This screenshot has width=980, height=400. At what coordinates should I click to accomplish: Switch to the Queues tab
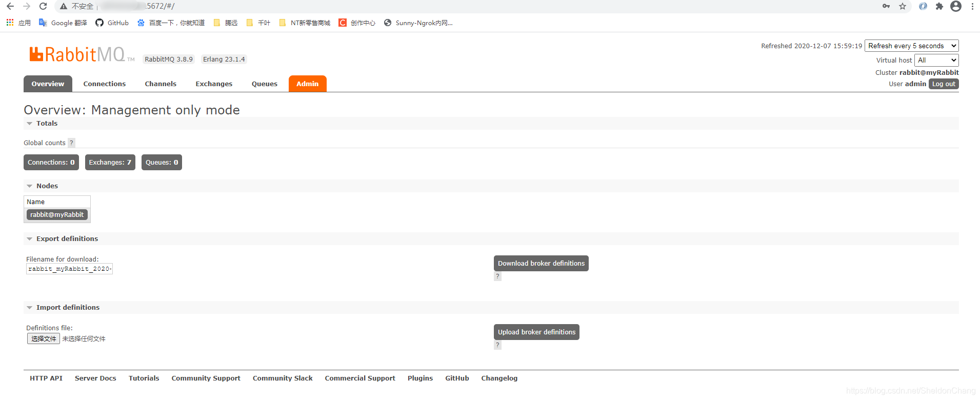coord(265,84)
